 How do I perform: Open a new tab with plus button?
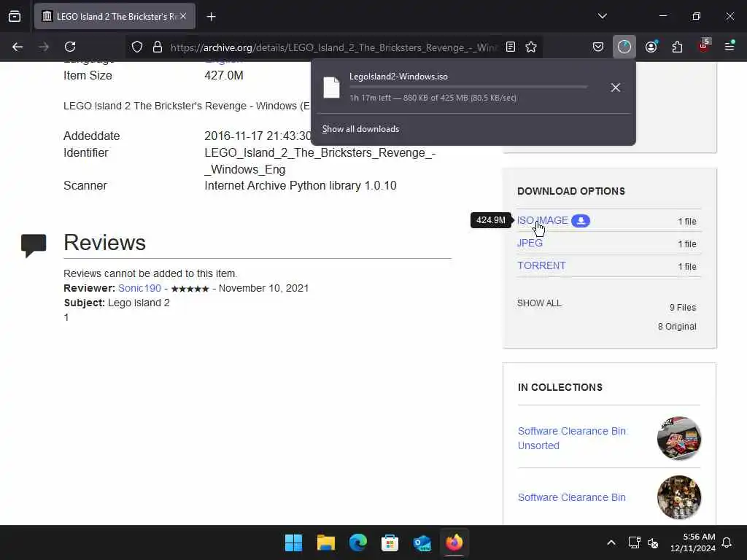coord(211,17)
